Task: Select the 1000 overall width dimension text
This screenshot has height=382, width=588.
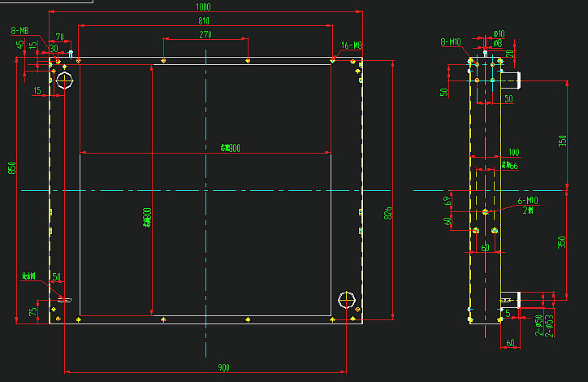Action: tap(205, 7)
